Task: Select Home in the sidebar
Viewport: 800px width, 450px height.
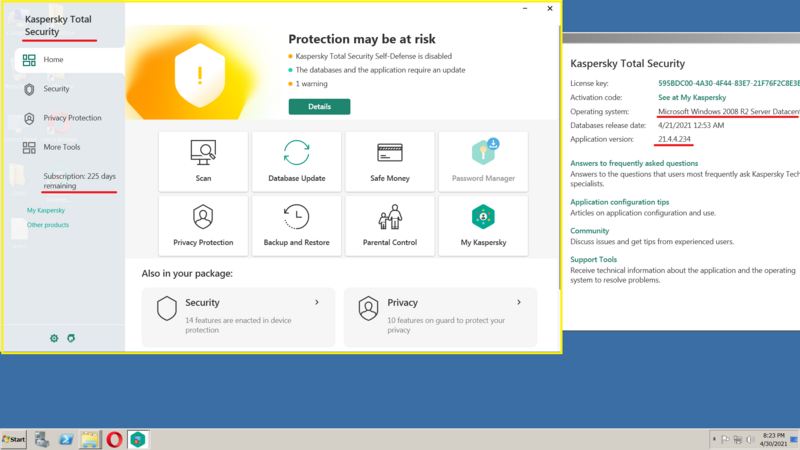Action: [69, 60]
